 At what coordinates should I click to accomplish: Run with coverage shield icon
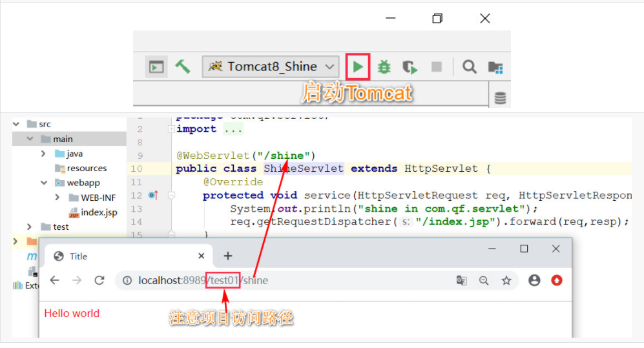[410, 67]
